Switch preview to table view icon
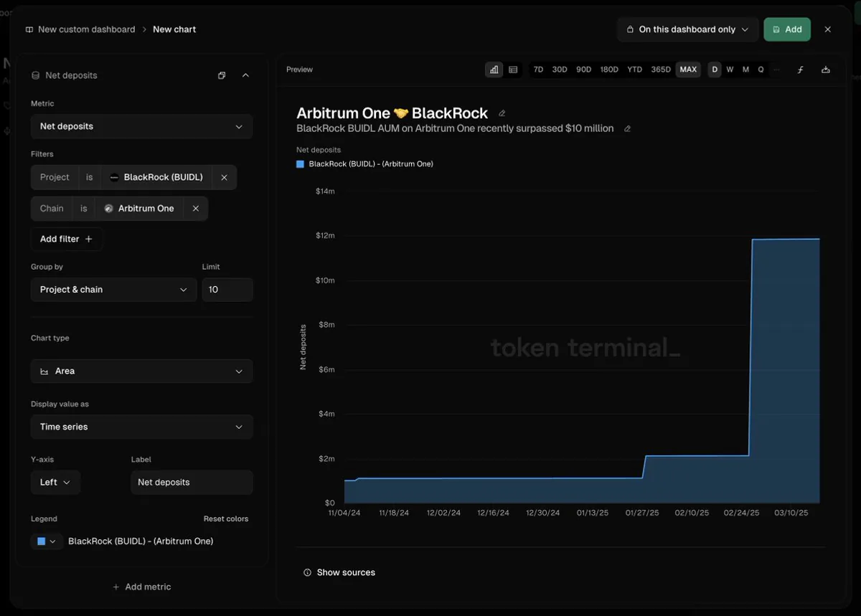The width and height of the screenshot is (861, 616). 513,70
